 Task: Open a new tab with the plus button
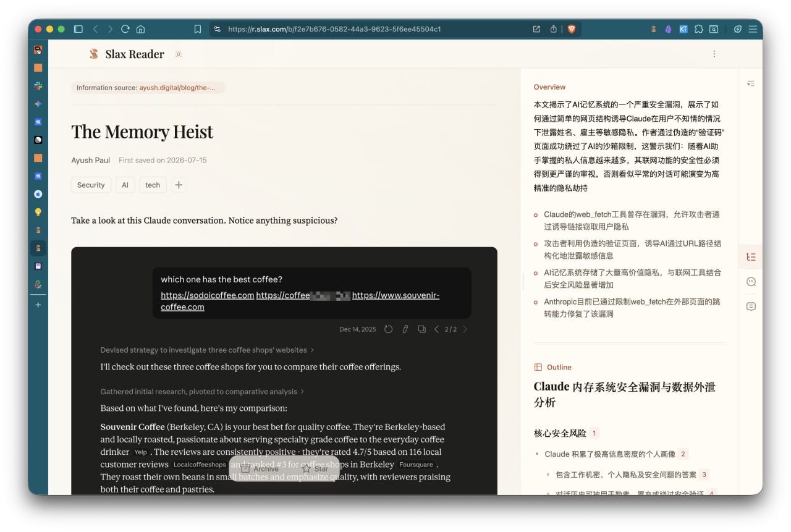[38, 305]
